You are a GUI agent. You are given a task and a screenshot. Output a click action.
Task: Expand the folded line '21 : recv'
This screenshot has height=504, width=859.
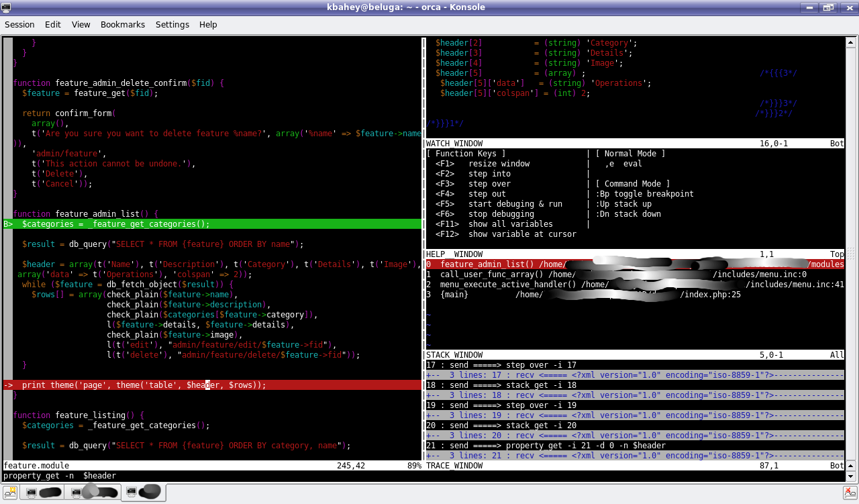tap(635, 456)
